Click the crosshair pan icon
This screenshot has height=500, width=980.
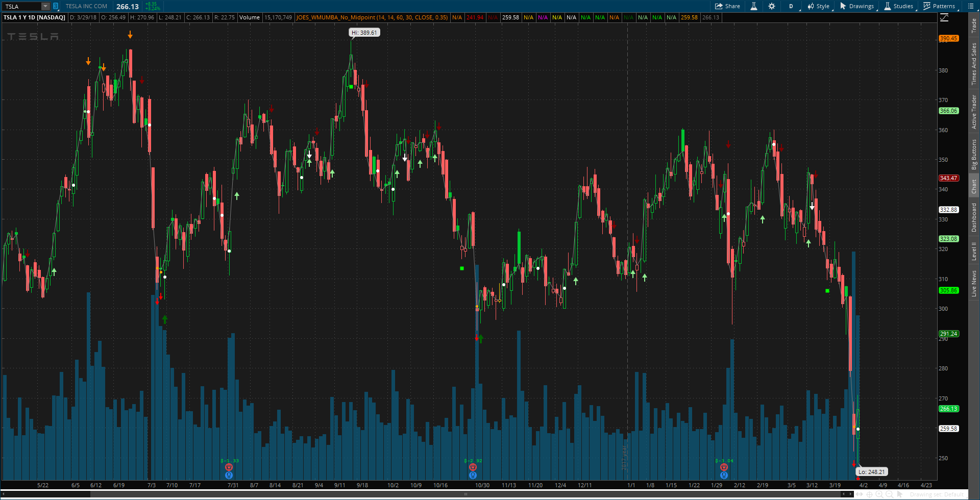pyautogui.click(x=869, y=494)
